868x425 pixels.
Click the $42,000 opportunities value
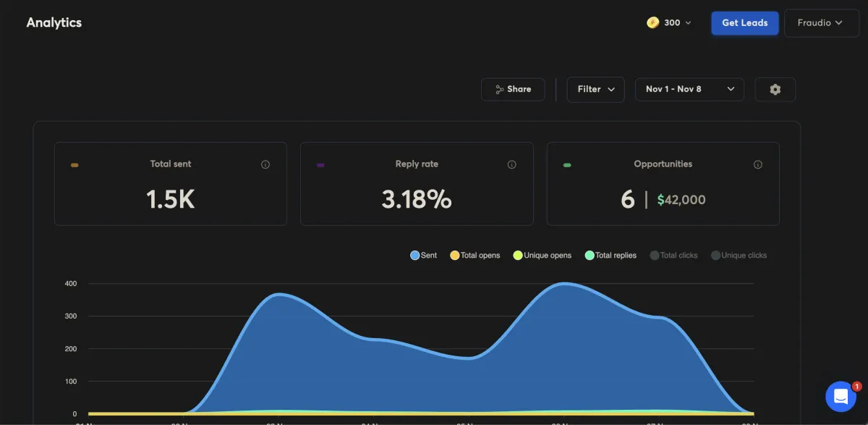(681, 200)
